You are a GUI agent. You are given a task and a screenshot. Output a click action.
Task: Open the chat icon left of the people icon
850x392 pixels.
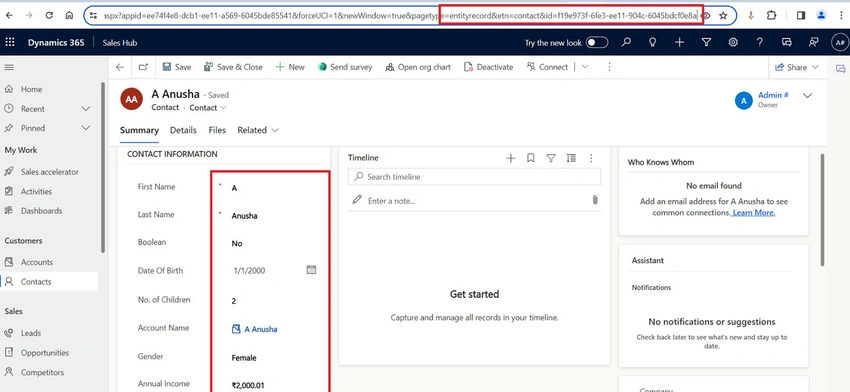(x=787, y=42)
